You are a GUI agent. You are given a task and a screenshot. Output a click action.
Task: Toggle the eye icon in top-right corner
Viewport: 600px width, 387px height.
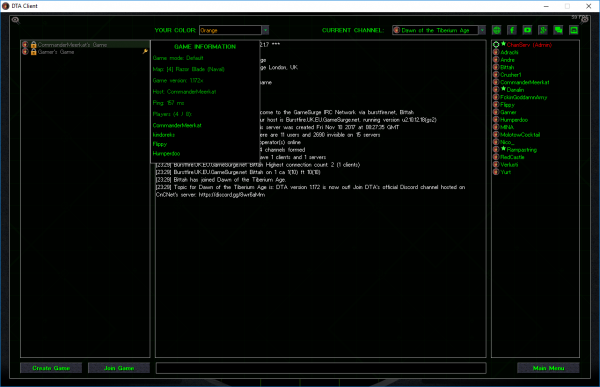tap(585, 20)
